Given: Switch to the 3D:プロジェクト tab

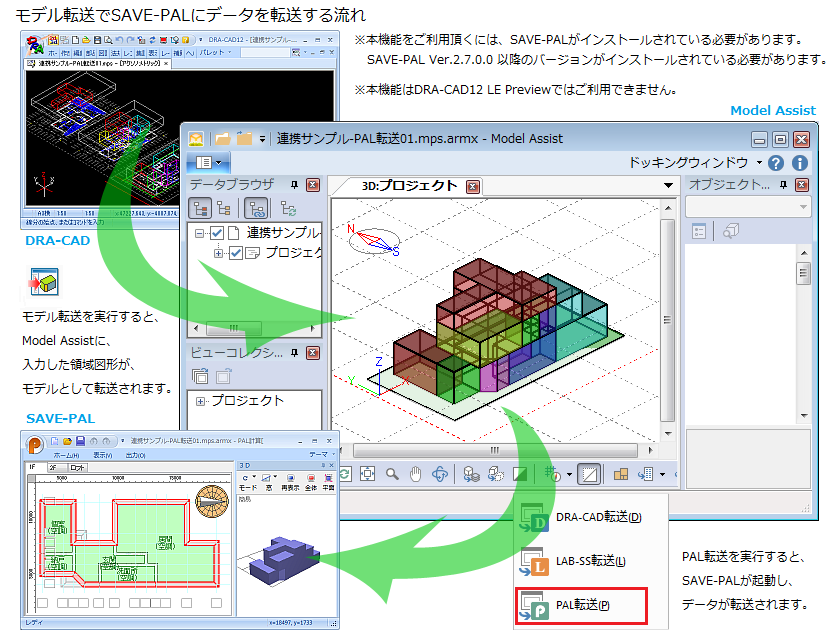Looking at the screenshot, I should coord(409,186).
